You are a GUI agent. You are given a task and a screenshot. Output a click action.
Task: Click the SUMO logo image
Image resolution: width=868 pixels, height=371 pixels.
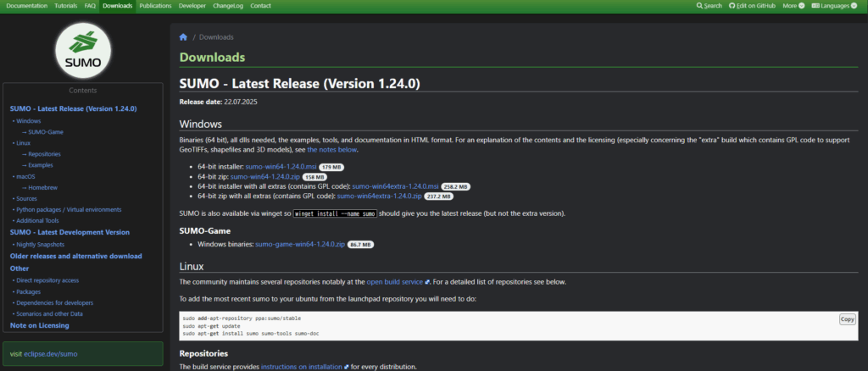click(x=83, y=50)
